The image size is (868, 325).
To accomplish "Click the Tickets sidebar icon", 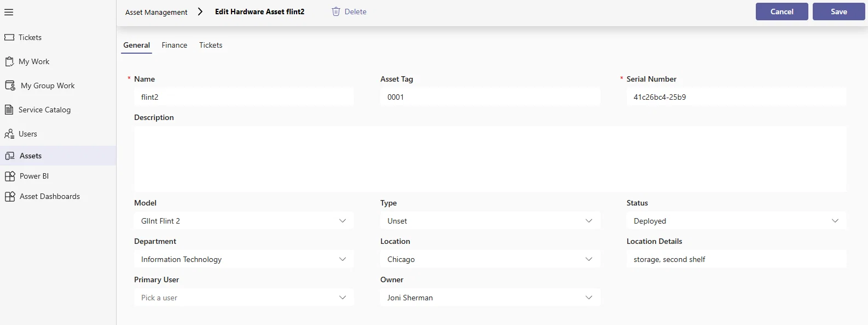I will tap(9, 37).
